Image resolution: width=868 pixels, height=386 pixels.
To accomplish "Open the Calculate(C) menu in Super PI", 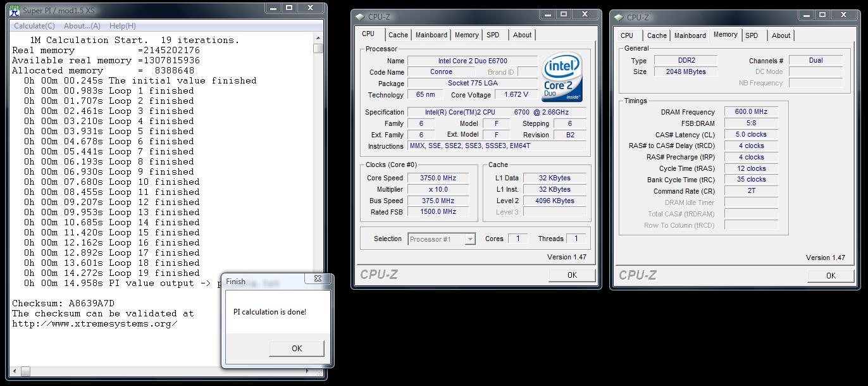I will [x=34, y=26].
